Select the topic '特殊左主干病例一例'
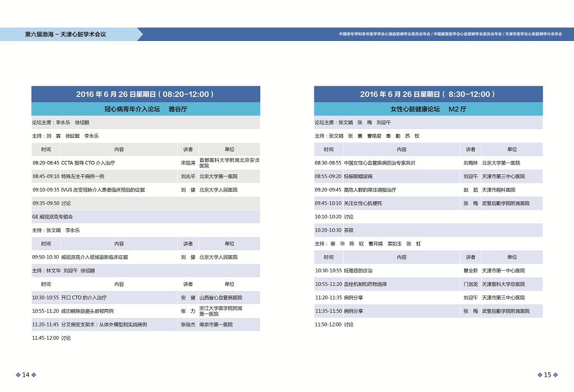The width and height of the screenshot is (574, 392). [x=83, y=176]
